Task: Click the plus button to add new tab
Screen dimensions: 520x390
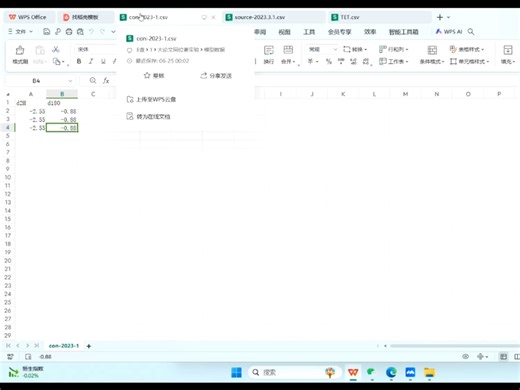Action: pyautogui.click(x=440, y=17)
